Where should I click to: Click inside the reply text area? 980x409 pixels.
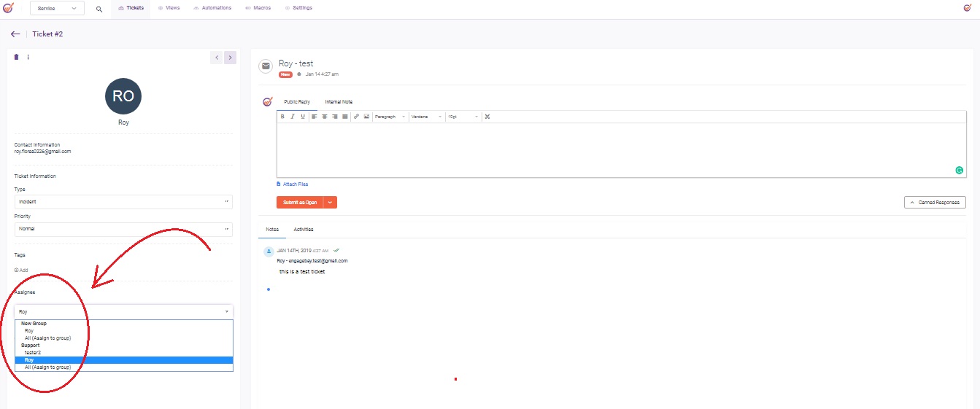pyautogui.click(x=620, y=149)
